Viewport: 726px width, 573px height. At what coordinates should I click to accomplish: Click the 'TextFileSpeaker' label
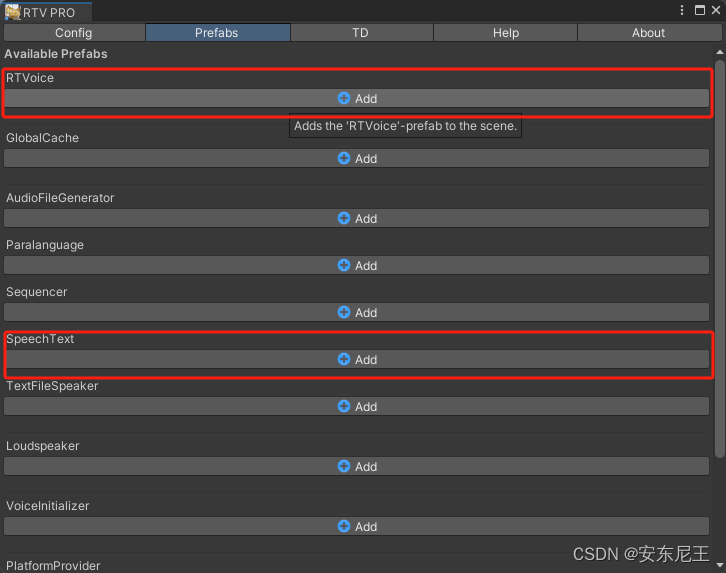point(52,386)
